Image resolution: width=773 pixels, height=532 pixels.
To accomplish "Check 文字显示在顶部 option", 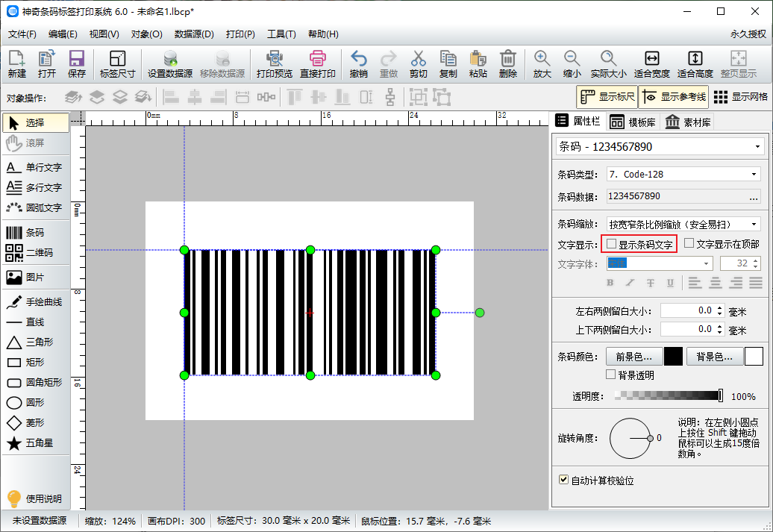I will [x=689, y=243].
